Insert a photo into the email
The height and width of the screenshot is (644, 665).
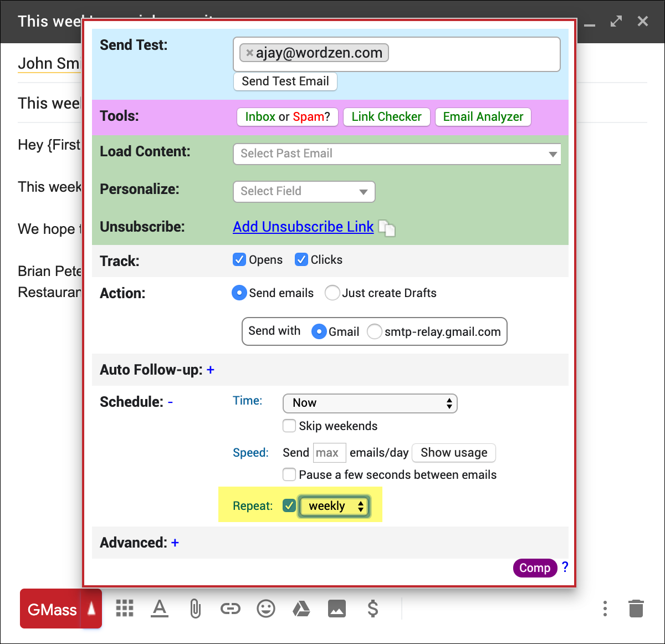point(337,609)
